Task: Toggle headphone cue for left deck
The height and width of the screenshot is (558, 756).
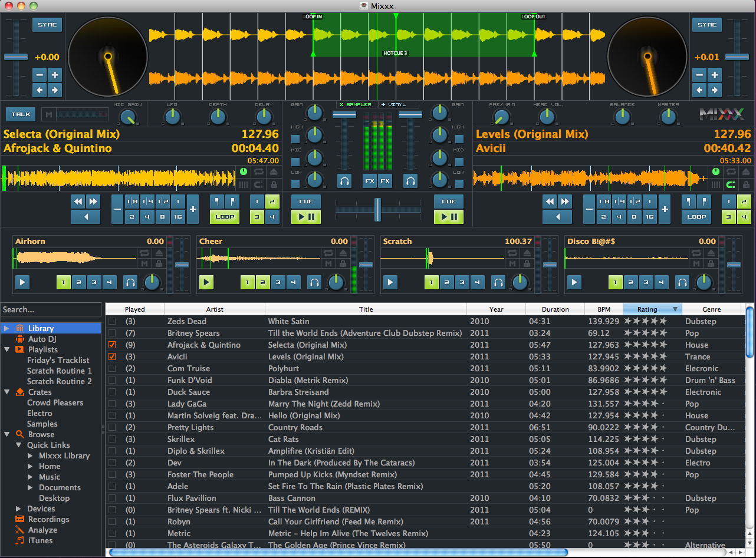Action: (x=344, y=180)
